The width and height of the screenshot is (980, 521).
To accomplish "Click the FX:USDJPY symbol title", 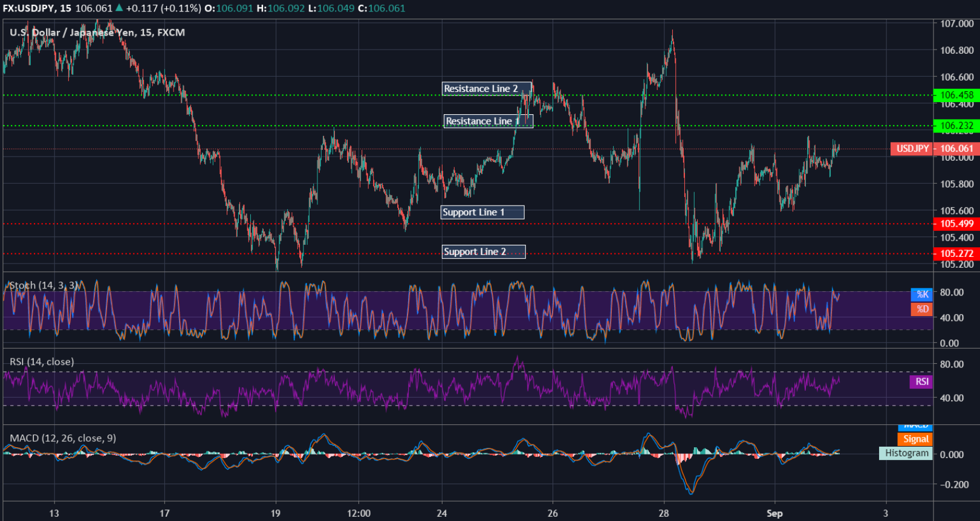I will point(29,8).
